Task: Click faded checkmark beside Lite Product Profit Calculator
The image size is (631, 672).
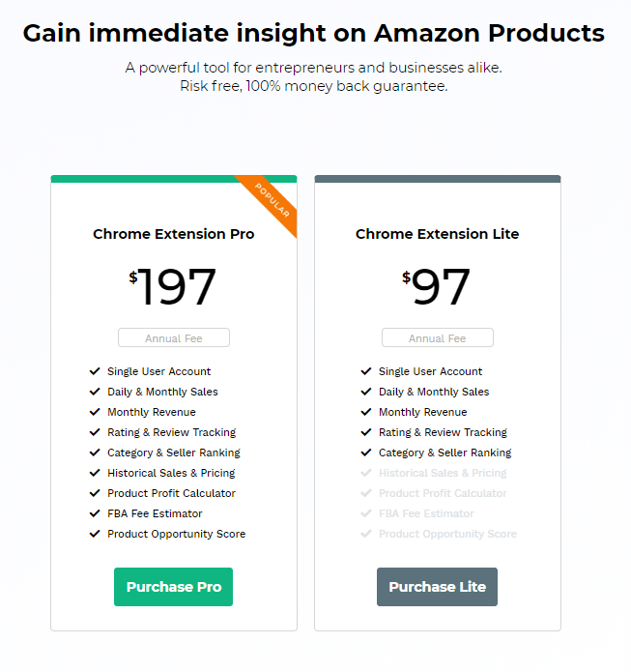Action: click(366, 493)
